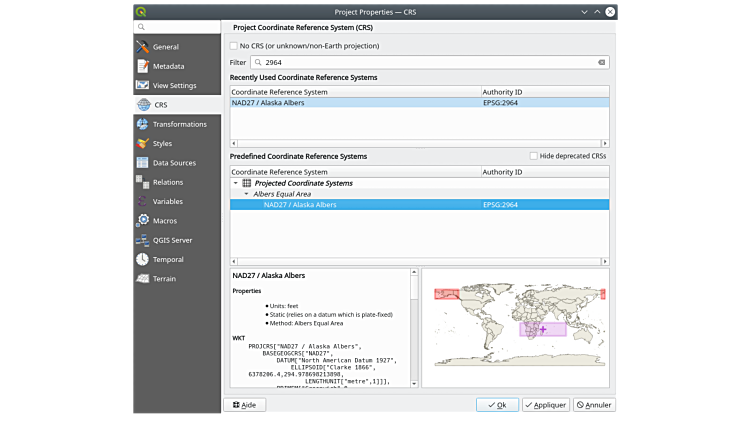Collapse the Albers Equal Area group
The width and height of the screenshot is (752, 423).
(x=246, y=194)
